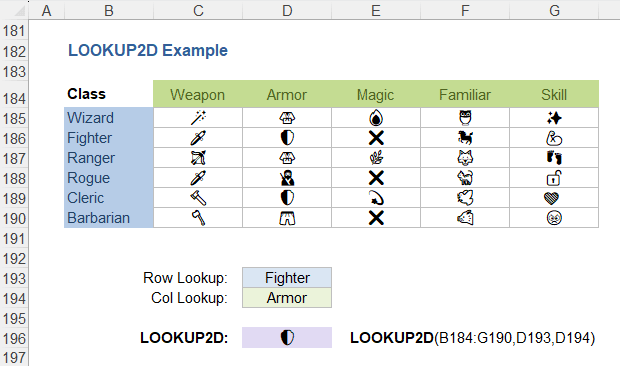Click the 'Barbarian' class cell
The width and height of the screenshot is (620, 366).
coord(109,218)
